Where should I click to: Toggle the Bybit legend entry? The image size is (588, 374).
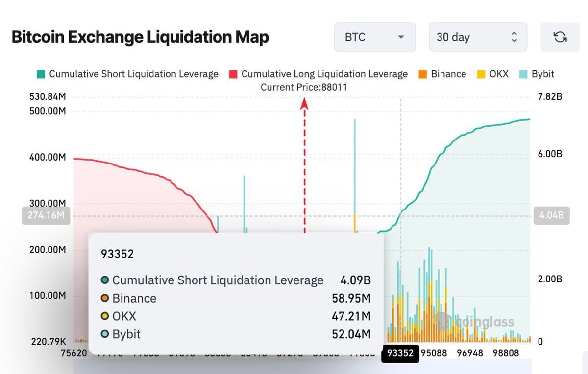(542, 74)
